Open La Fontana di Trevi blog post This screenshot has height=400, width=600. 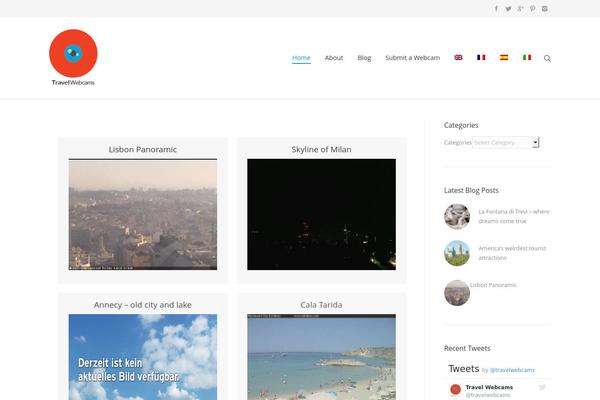click(x=514, y=216)
